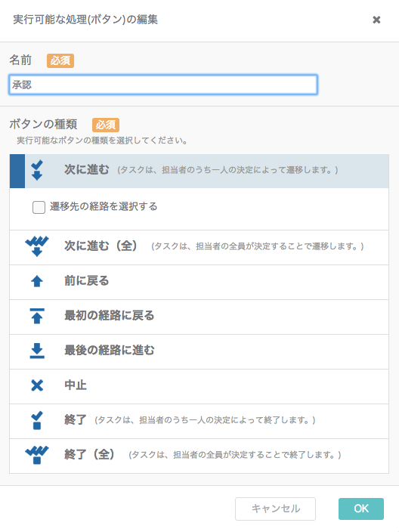Click the 中止 X icon

click(37, 385)
